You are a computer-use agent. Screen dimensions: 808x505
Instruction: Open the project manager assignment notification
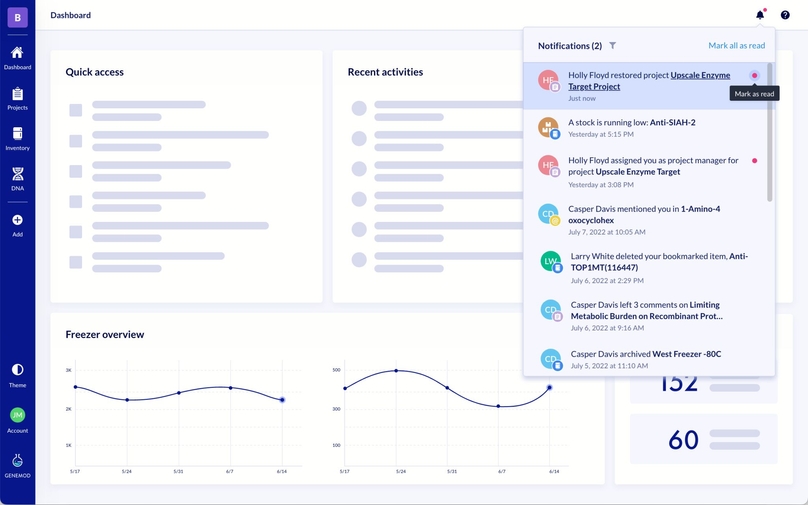point(644,172)
